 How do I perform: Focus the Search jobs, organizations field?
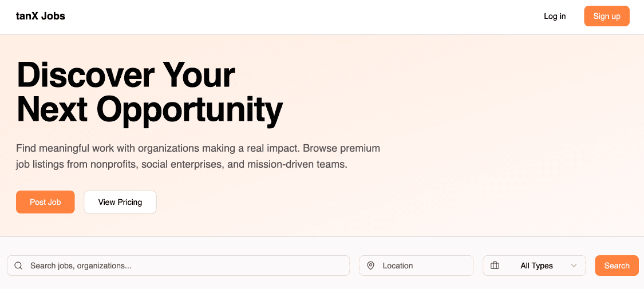(x=183, y=266)
